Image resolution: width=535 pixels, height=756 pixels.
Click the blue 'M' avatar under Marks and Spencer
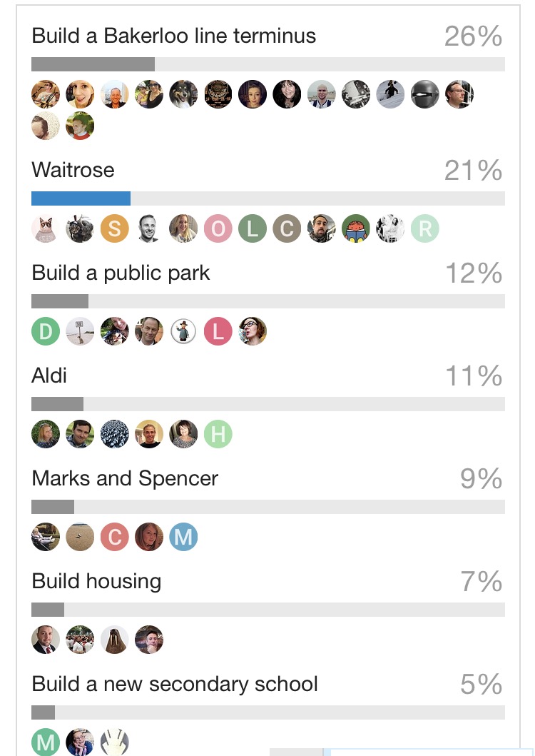tap(183, 537)
